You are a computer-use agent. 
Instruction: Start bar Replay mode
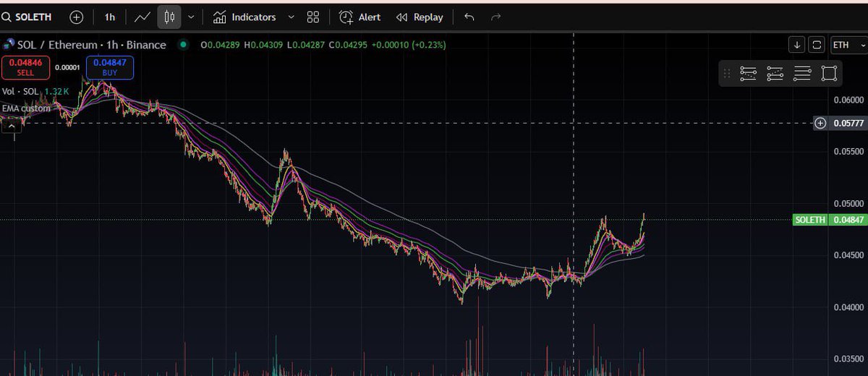(420, 17)
